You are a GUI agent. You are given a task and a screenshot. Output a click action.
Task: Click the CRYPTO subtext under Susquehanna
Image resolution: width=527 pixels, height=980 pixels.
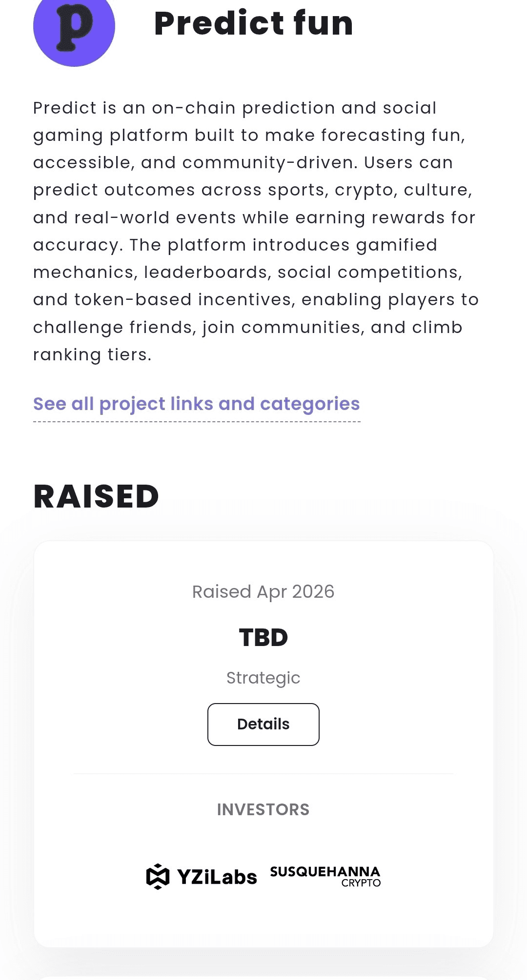click(361, 883)
